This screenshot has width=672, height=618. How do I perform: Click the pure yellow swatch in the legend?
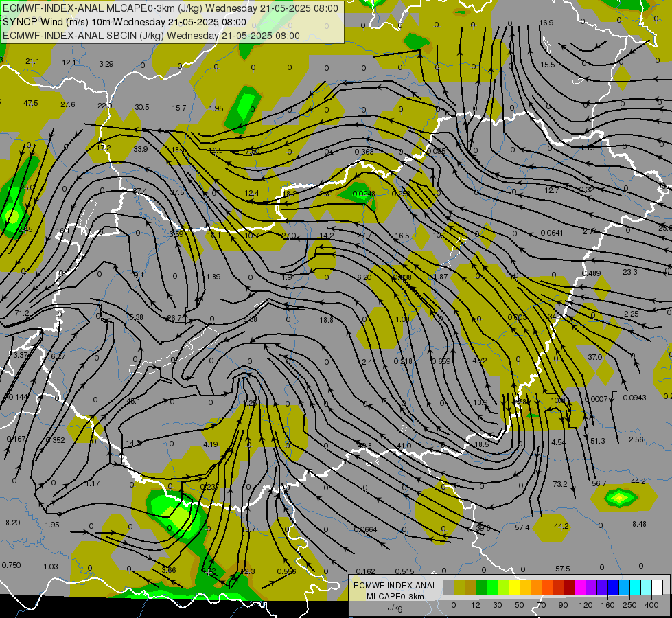514,587
